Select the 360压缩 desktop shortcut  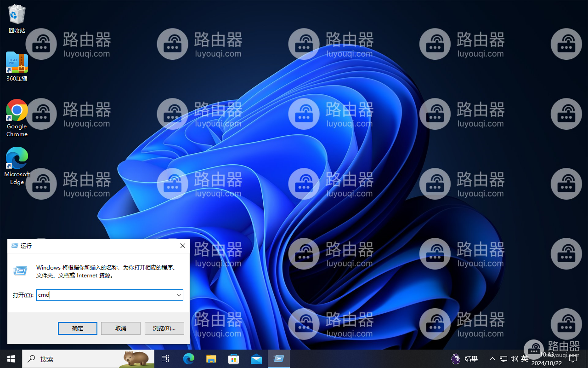17,67
